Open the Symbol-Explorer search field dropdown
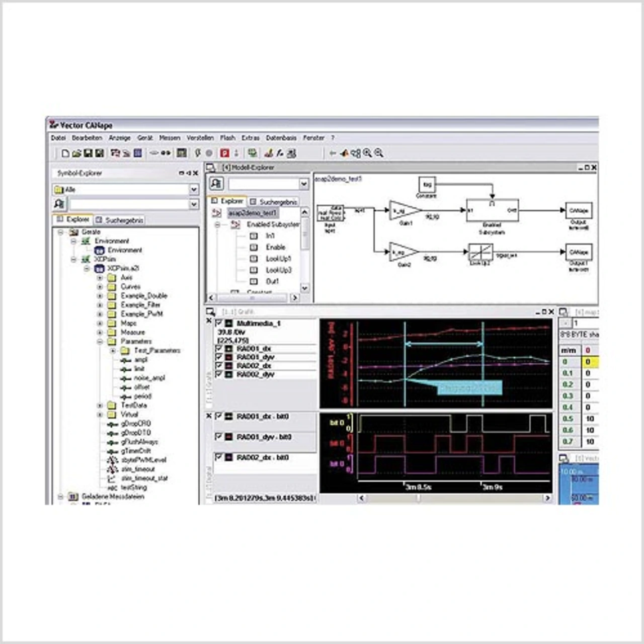Screen dimensions: 644x644 coord(194,204)
